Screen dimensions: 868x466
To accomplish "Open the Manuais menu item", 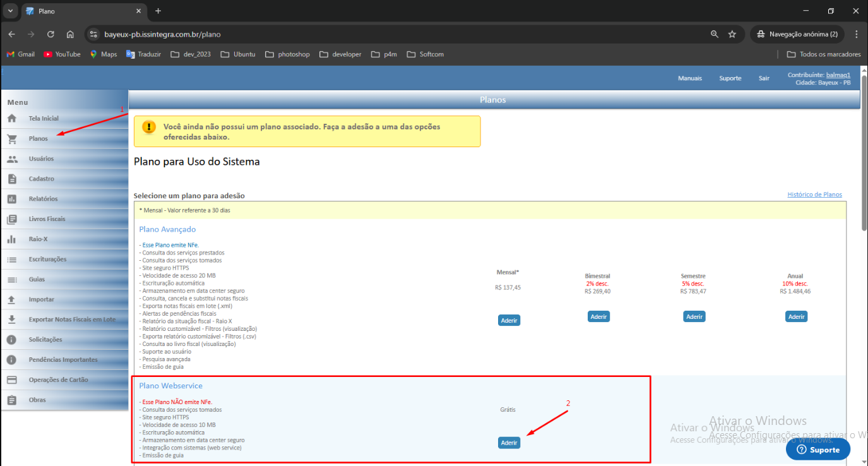I will pos(689,78).
